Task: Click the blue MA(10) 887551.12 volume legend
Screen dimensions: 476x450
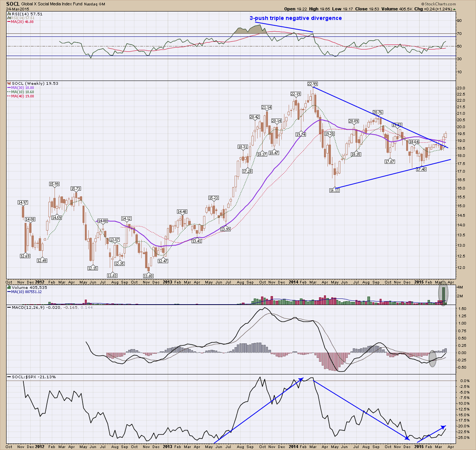Action: [25, 292]
